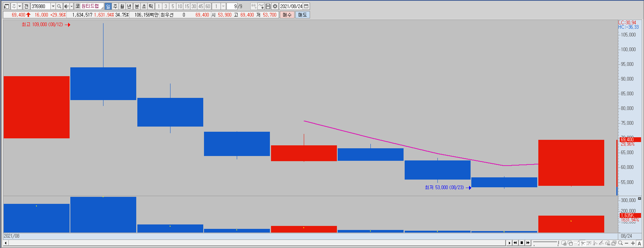Image resolution: width=644 pixels, height=248 pixels.
Task: Choose the 45 interval preset
Action: click(201, 6)
